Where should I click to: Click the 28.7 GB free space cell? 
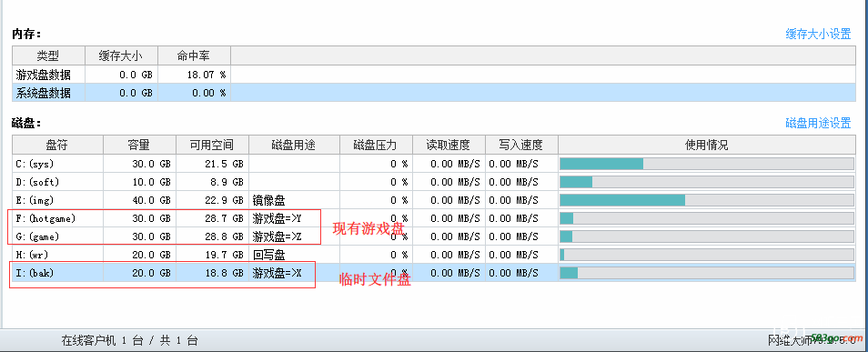pos(212,218)
